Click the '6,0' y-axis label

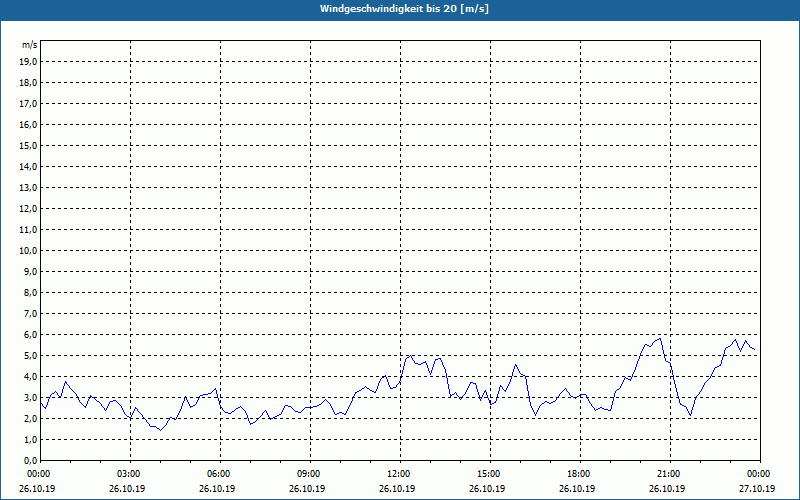[x=30, y=335]
